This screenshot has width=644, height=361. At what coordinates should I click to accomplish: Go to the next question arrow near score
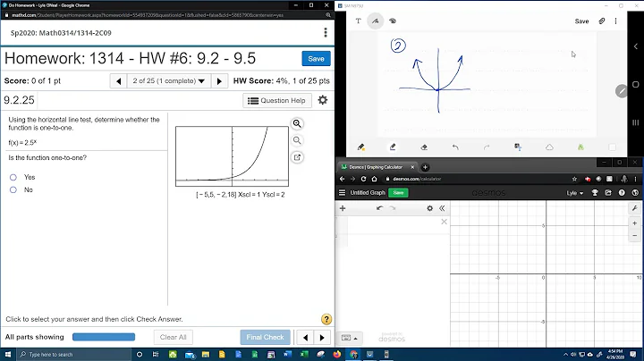(x=219, y=81)
